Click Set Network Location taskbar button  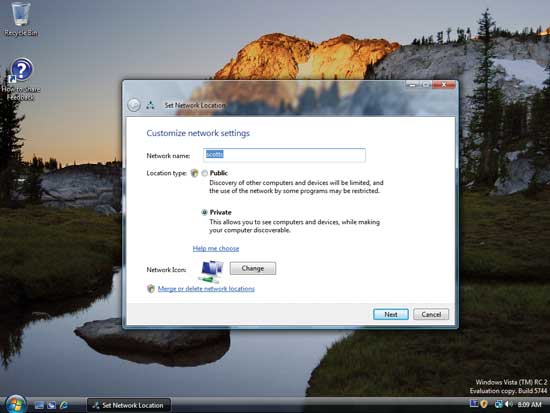(128, 405)
